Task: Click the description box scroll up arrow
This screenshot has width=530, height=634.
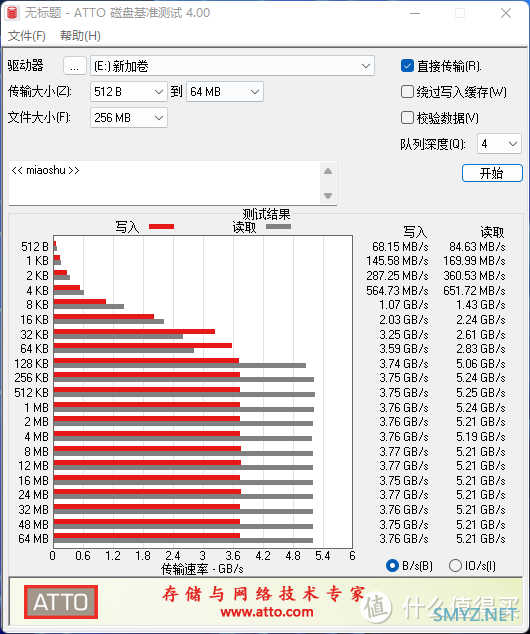Action: tap(328, 171)
